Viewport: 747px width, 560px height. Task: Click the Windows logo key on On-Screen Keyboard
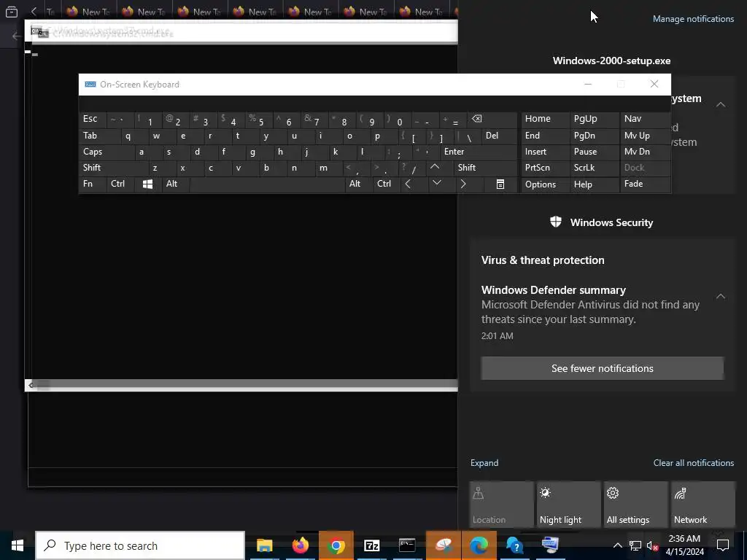pyautogui.click(x=147, y=184)
